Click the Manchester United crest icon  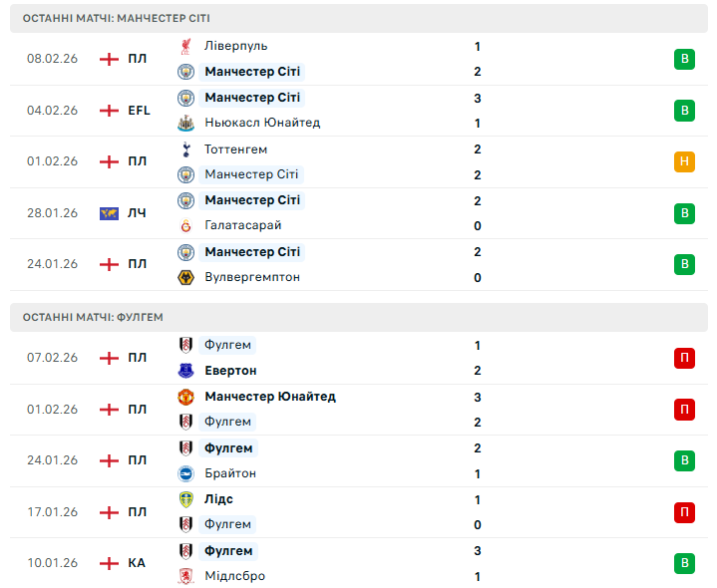point(185,397)
